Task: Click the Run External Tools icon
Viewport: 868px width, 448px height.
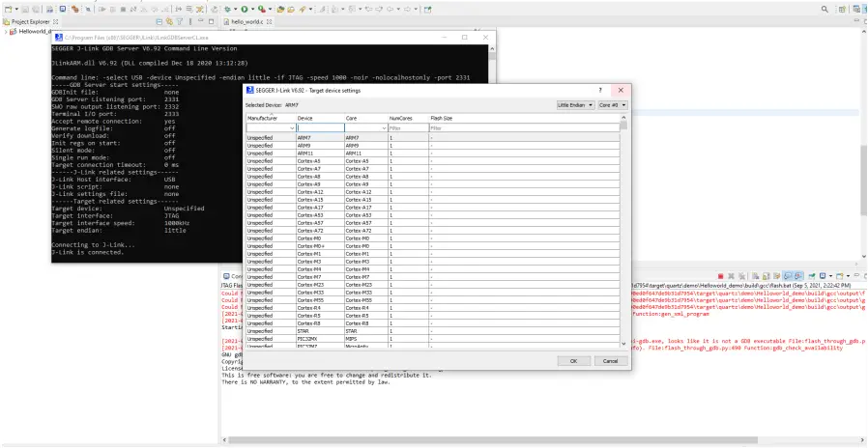Action: pyautogui.click(x=261, y=10)
